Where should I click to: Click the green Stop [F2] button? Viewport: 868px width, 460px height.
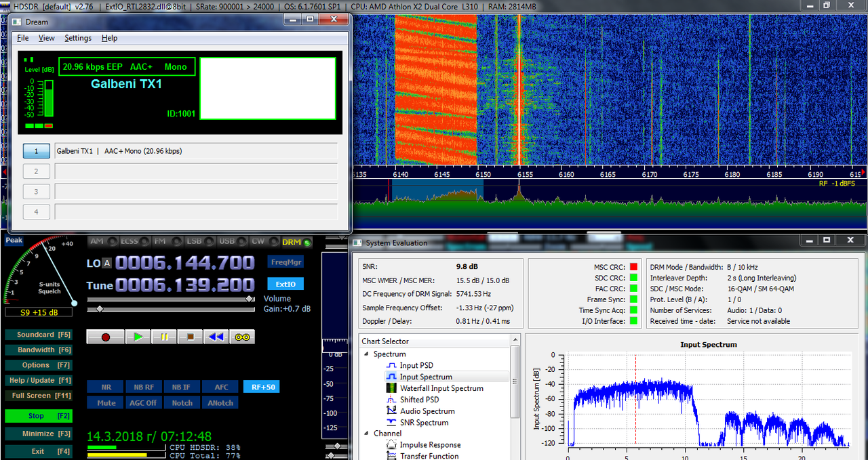38,416
